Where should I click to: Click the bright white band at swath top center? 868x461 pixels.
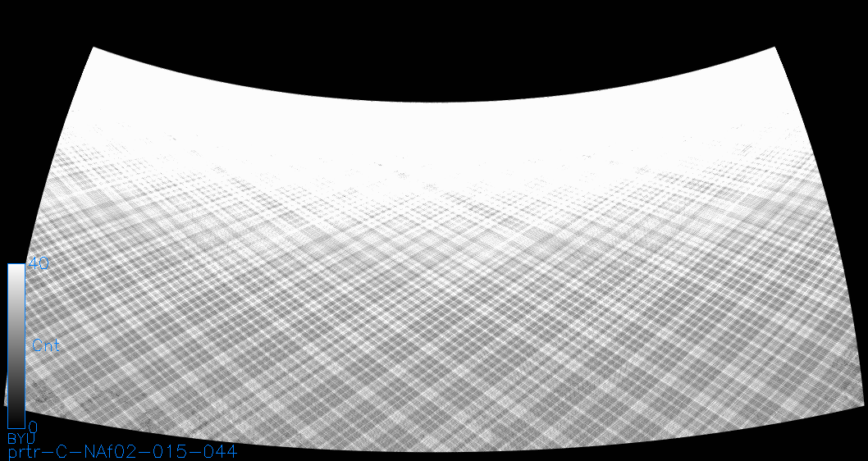coord(434,123)
